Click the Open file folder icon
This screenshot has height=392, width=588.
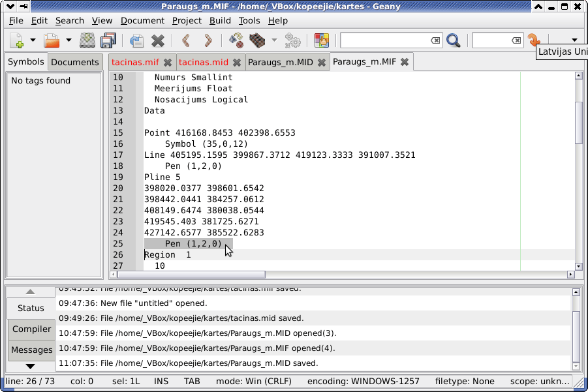click(x=52, y=40)
